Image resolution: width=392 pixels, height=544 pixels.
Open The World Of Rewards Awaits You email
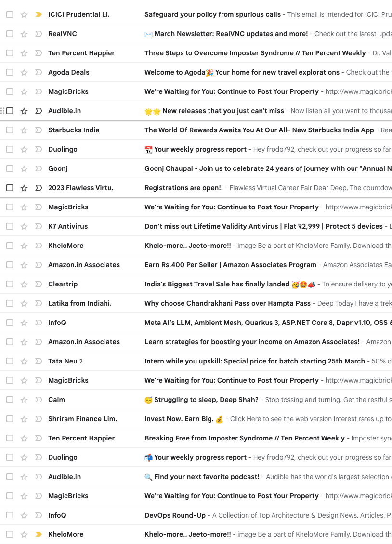[x=259, y=130]
